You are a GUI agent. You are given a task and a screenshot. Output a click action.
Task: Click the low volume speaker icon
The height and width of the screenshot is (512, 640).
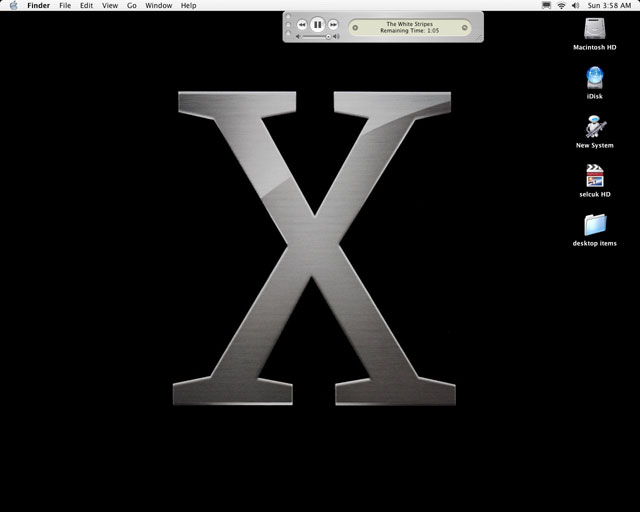pos(298,37)
